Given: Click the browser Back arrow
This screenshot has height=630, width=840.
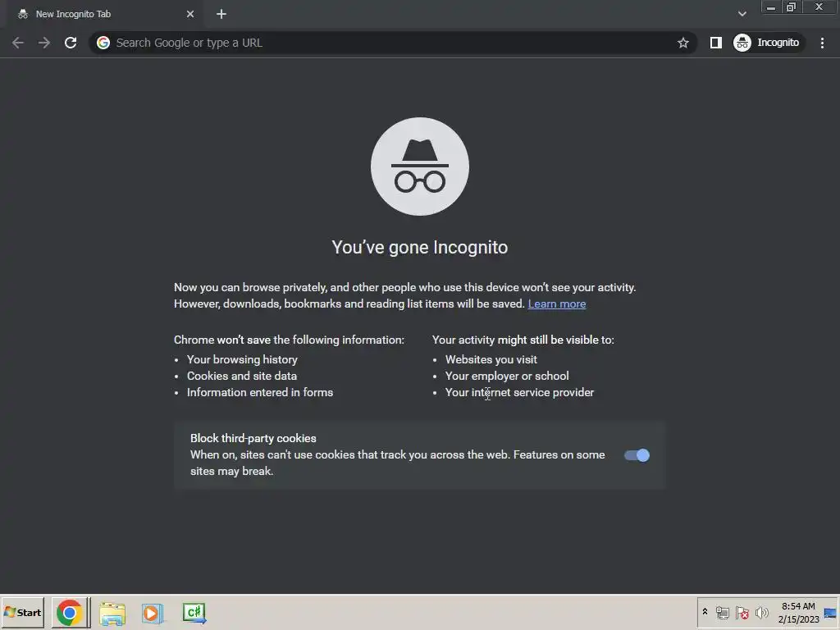Looking at the screenshot, I should [x=18, y=43].
